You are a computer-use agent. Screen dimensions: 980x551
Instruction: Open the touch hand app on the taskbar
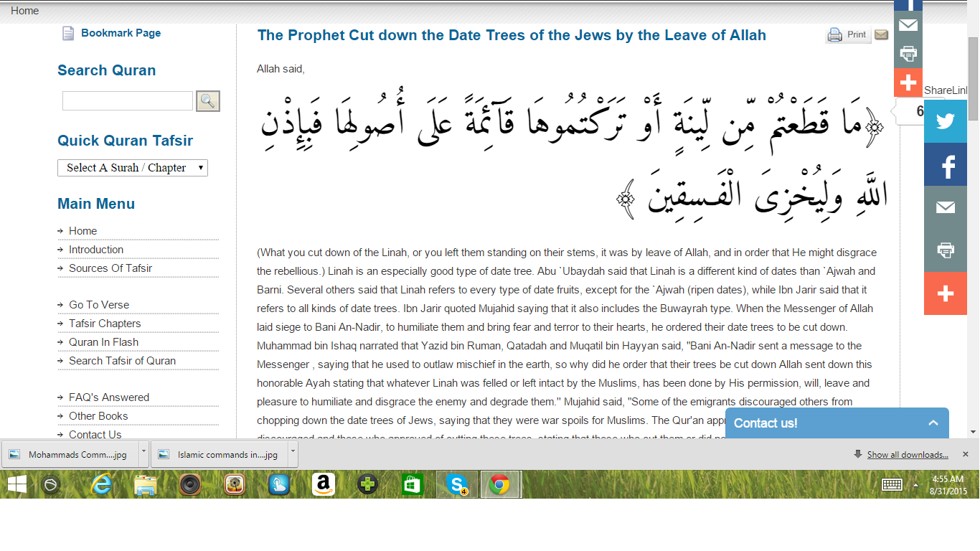click(x=279, y=485)
